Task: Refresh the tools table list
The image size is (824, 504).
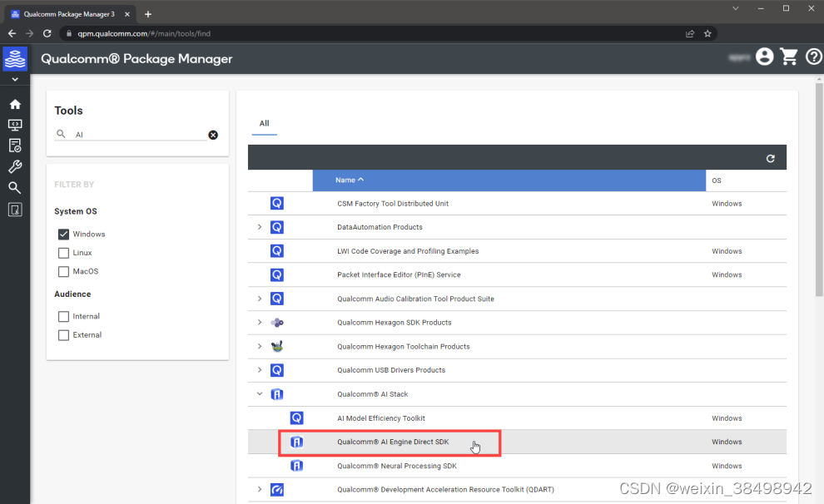Action: click(770, 157)
